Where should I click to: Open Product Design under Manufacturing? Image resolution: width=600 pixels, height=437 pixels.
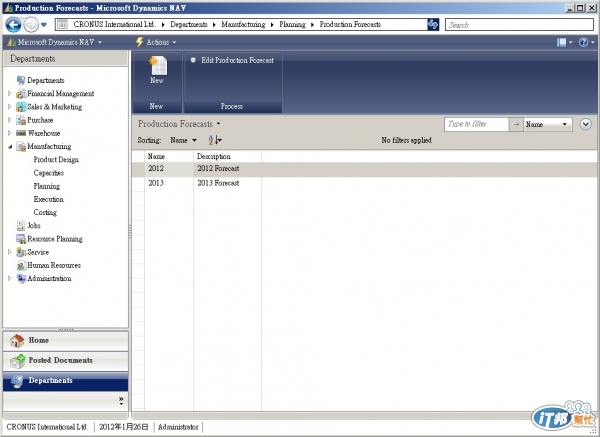56,160
